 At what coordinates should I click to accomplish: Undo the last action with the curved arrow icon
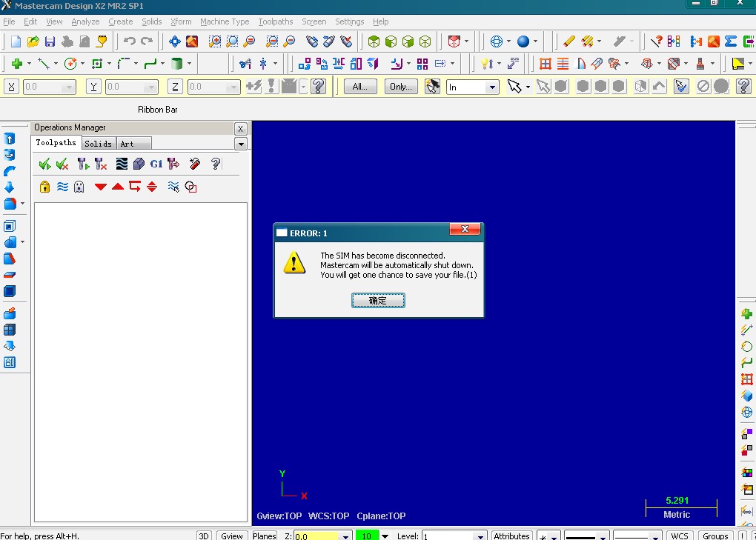(x=129, y=41)
